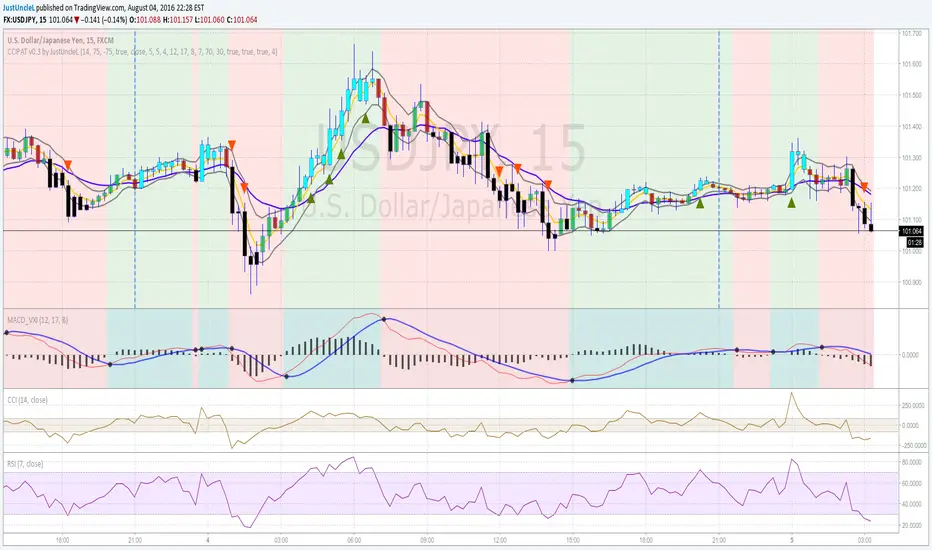
Task: Select the CCIPAT v0.3 by JustUncleL indicator legend
Action: click(x=142, y=52)
